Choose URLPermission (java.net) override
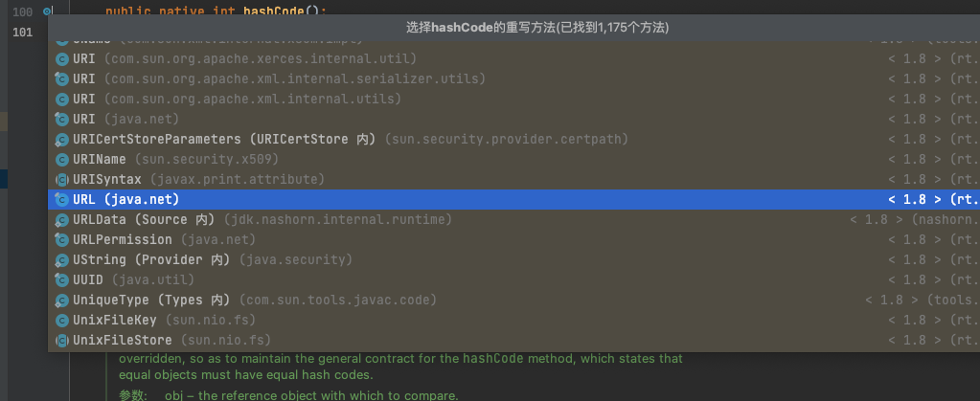 click(x=513, y=240)
